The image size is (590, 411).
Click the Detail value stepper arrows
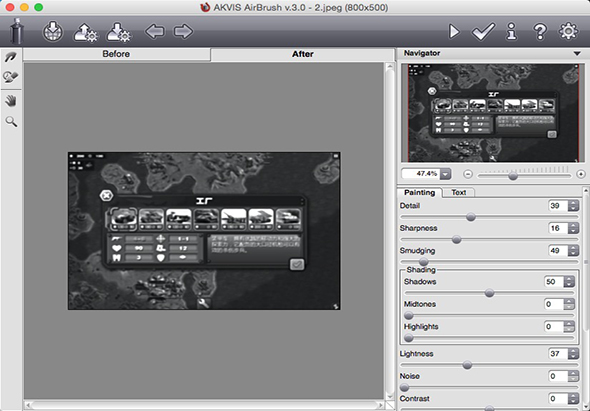click(573, 206)
